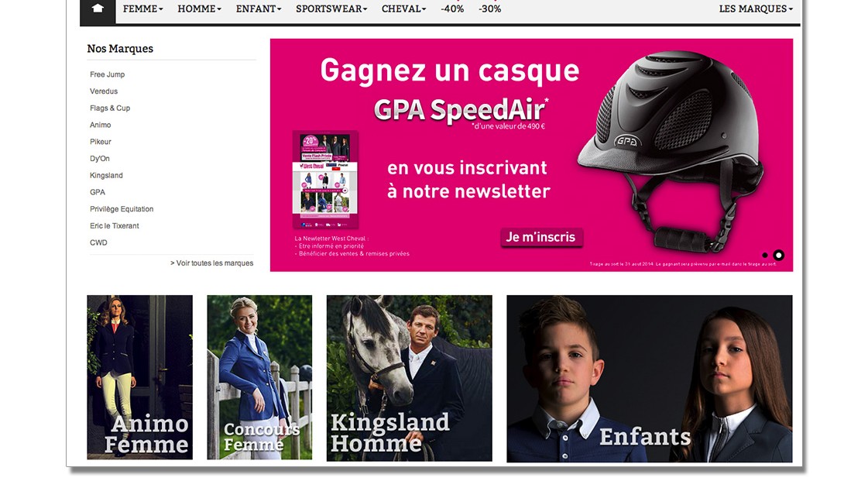Open the LES MARQUES dropdown
This screenshot has height=488, width=868.
tap(756, 9)
